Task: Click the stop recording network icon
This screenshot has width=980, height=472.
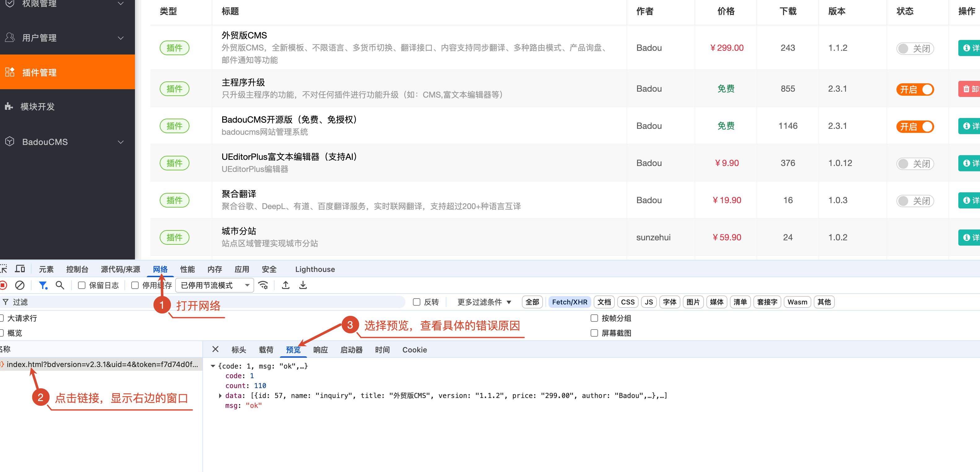Action: click(3, 285)
